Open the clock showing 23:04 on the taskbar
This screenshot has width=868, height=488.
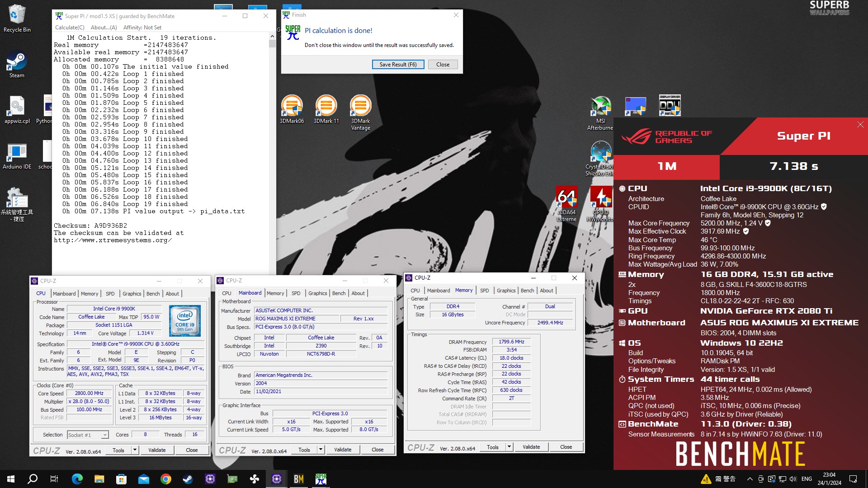[x=829, y=479]
